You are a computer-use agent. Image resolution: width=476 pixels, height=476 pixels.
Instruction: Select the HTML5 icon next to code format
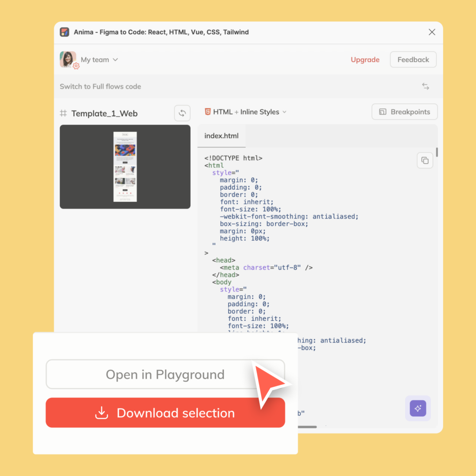(x=207, y=112)
